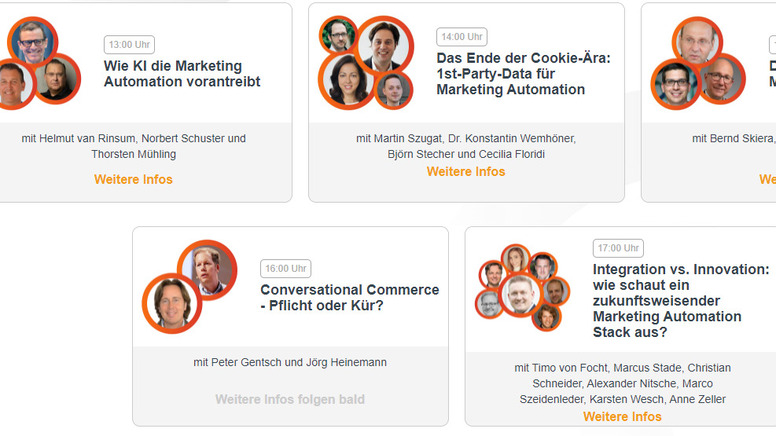Screen dimensions: 776x436
Task: Click 'Weitere Infos' for Integration vs. Innovation session
Action: 622,417
